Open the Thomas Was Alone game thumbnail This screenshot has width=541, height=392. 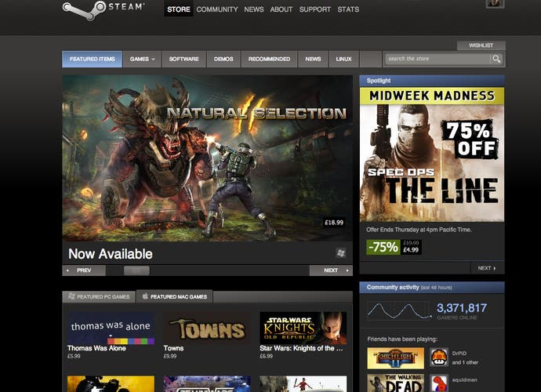(111, 328)
